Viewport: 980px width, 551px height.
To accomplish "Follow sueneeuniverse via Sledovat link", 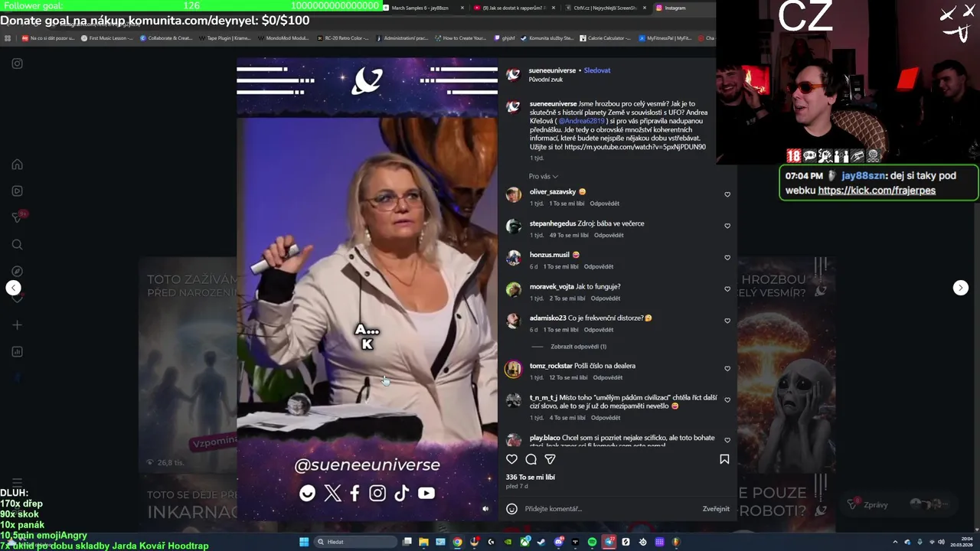I will pyautogui.click(x=597, y=70).
